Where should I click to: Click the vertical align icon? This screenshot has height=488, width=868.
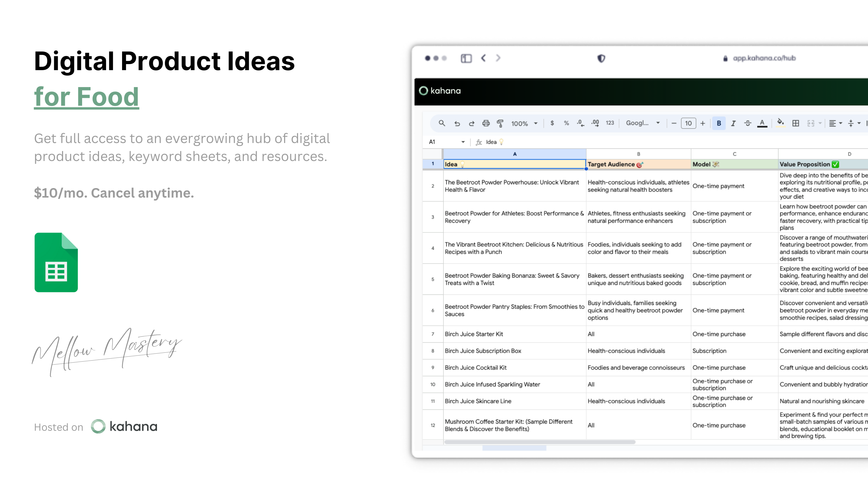(x=851, y=123)
